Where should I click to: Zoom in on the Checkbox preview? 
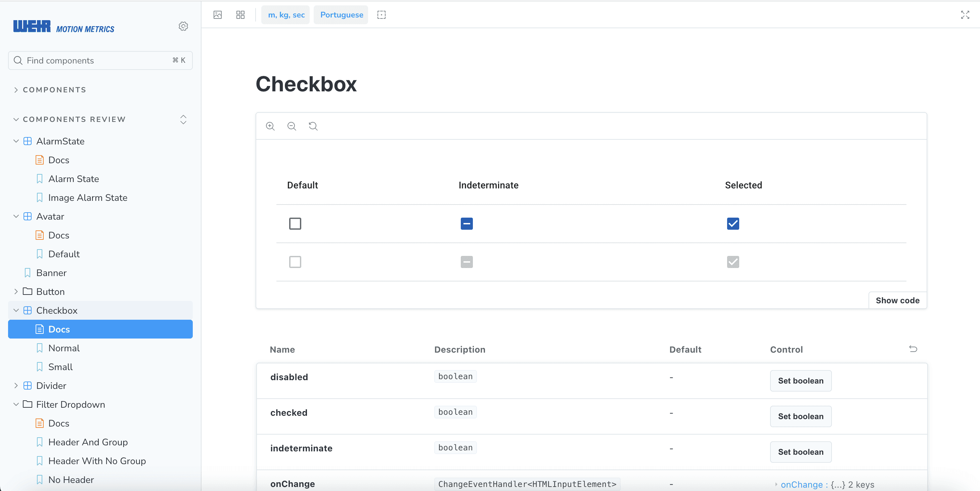click(270, 126)
